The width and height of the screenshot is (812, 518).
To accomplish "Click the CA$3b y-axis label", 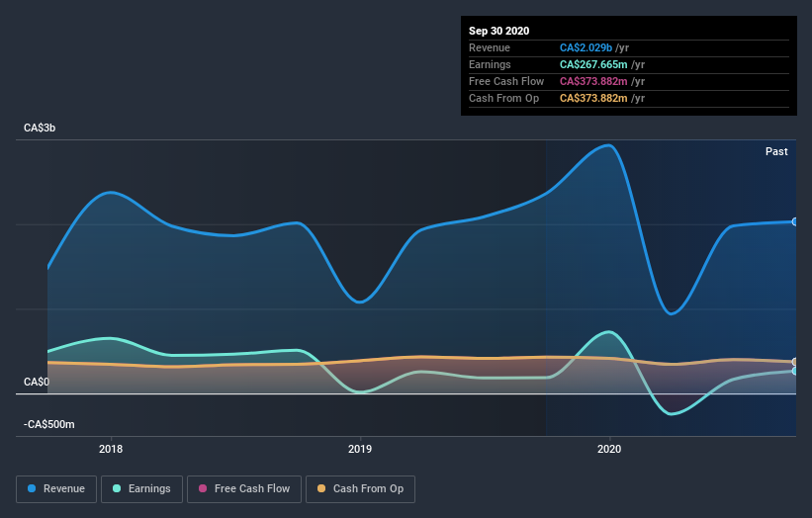I will pyautogui.click(x=40, y=128).
